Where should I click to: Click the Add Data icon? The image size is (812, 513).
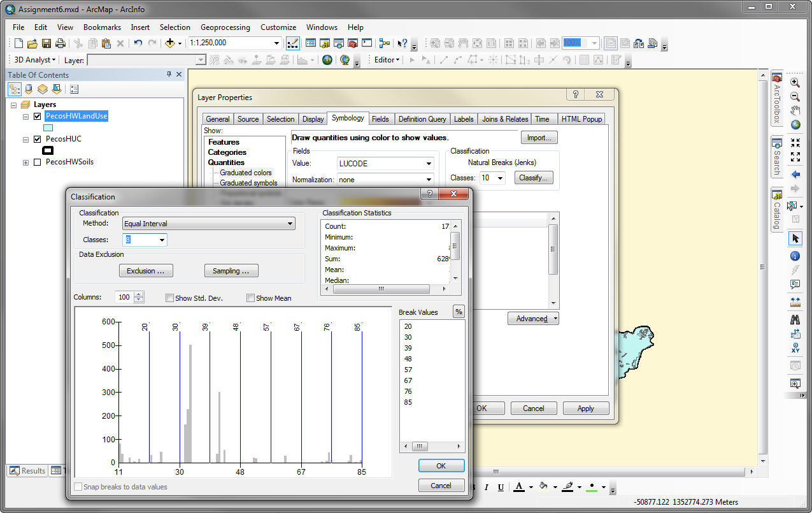[170, 43]
